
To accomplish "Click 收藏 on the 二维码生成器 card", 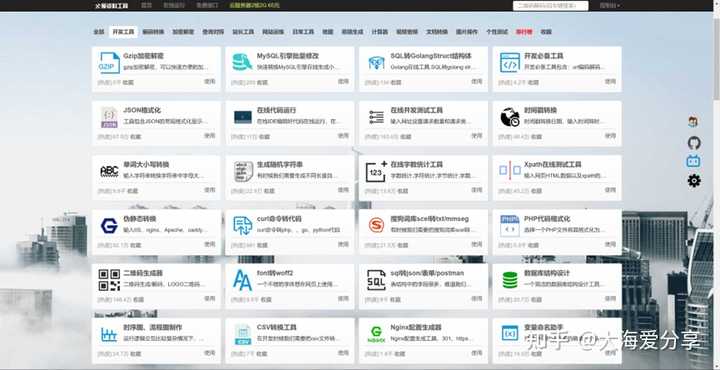I will click(x=138, y=300).
